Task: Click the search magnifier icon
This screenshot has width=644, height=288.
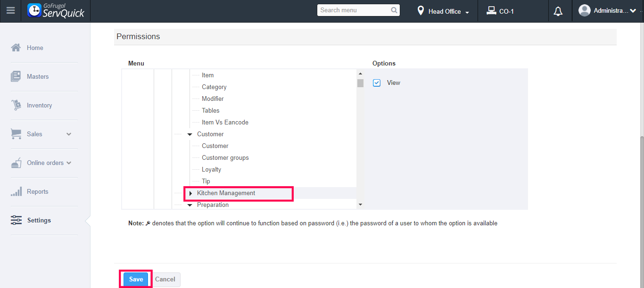Action: tap(394, 10)
